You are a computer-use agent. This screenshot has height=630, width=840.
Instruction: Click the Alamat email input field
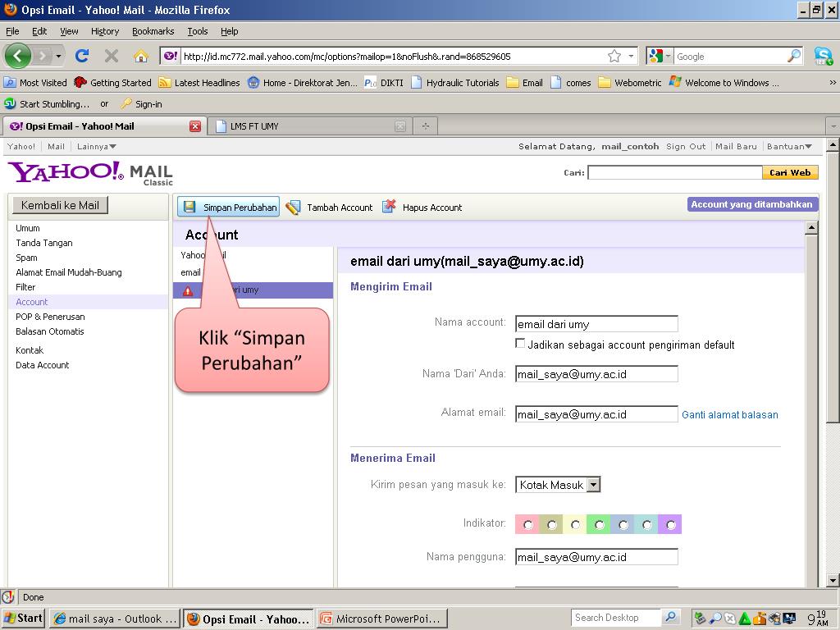click(596, 414)
